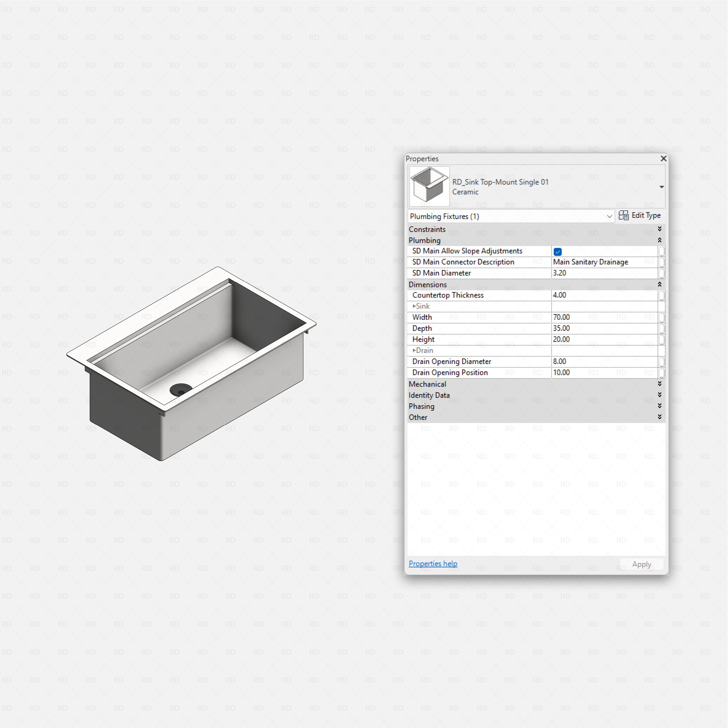The height and width of the screenshot is (728, 728).
Task: Click associate parameter button beside SD Main Diameter
Action: tap(662, 273)
